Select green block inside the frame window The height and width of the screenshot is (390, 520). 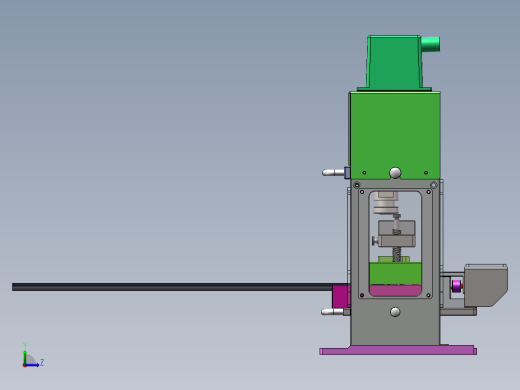395,273
